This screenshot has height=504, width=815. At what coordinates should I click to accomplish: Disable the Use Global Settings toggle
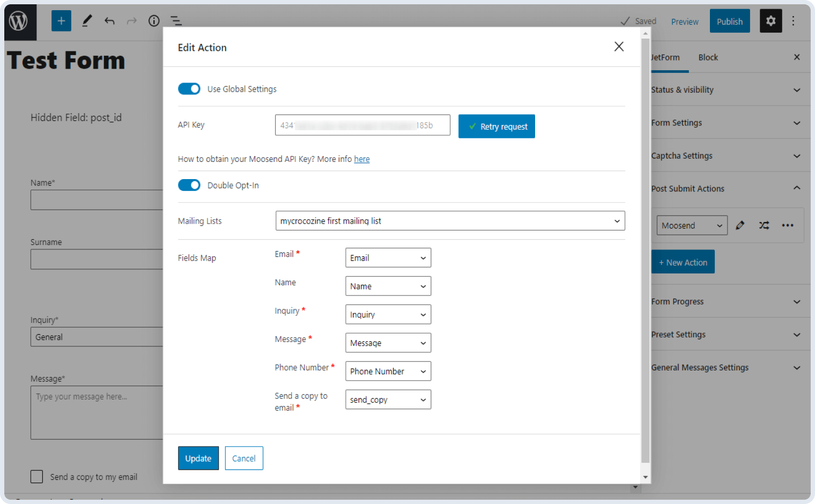189,88
